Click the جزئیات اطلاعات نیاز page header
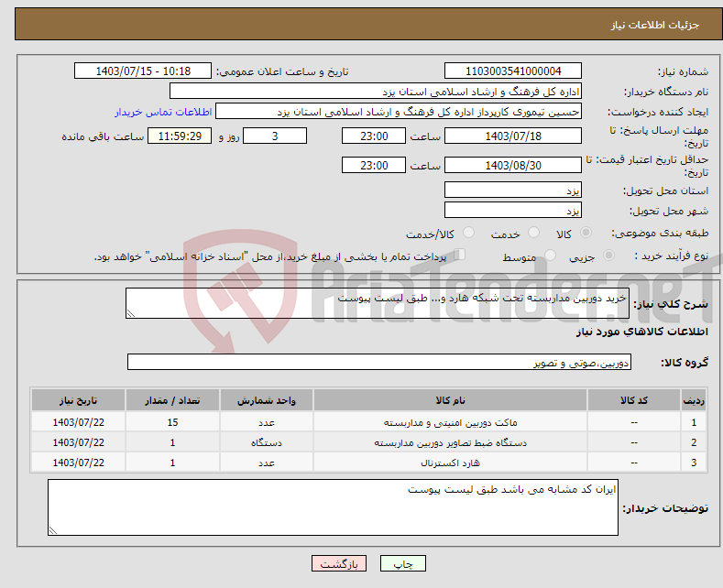This screenshot has height=588, width=723. [x=655, y=25]
